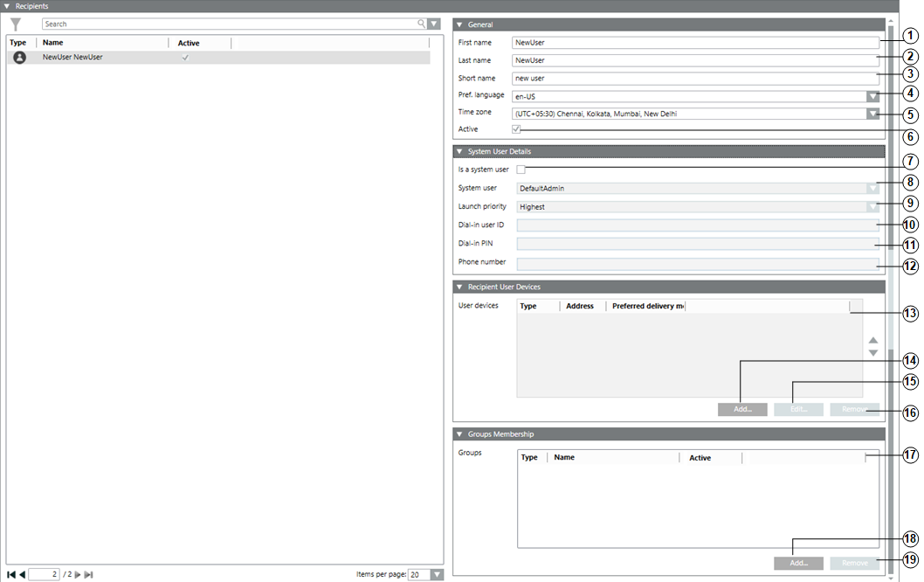Click Add button under User devices
This screenshot has width=924, height=582.
[742, 409]
